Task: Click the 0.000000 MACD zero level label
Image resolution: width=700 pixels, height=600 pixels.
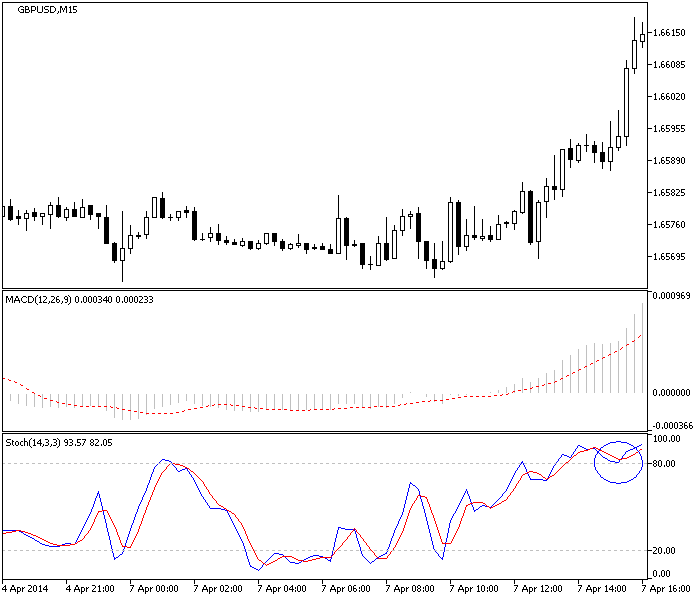Action: click(672, 392)
